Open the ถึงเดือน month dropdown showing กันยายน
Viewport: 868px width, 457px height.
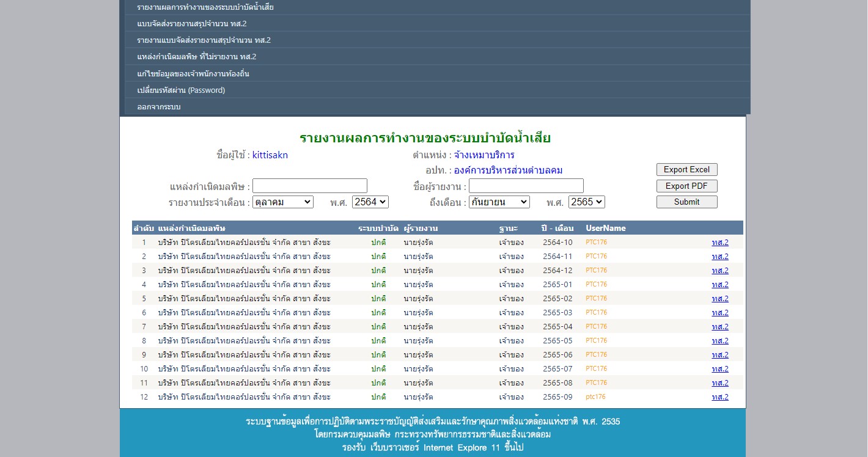pos(499,202)
